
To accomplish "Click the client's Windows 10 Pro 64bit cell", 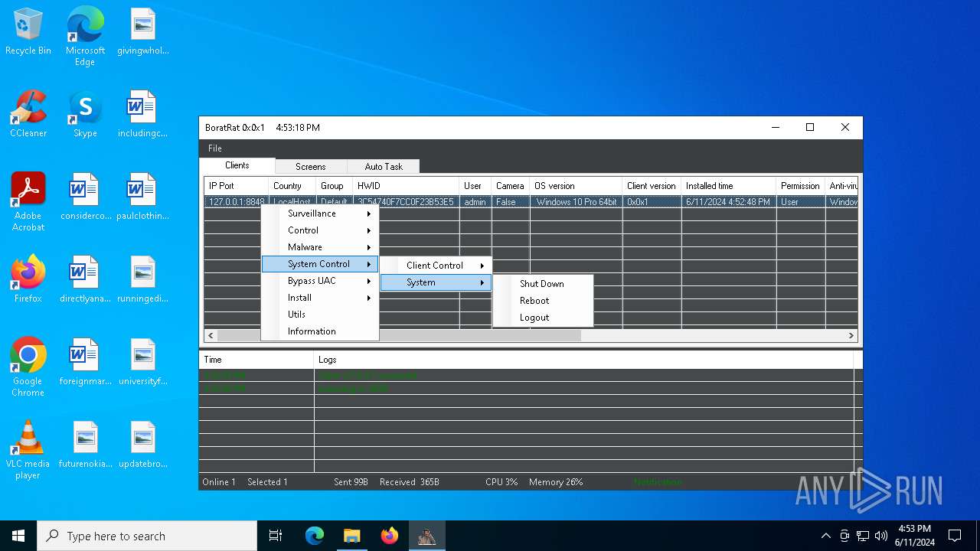I will coord(576,203).
